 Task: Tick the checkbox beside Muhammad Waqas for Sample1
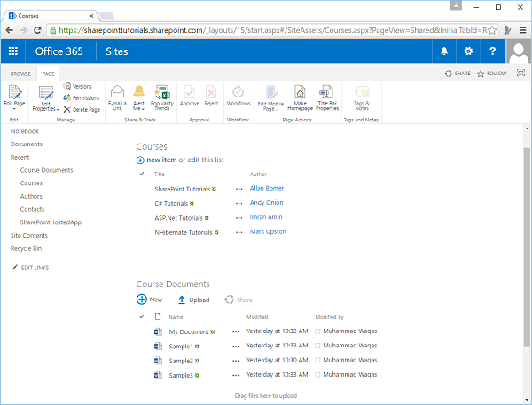click(317, 347)
